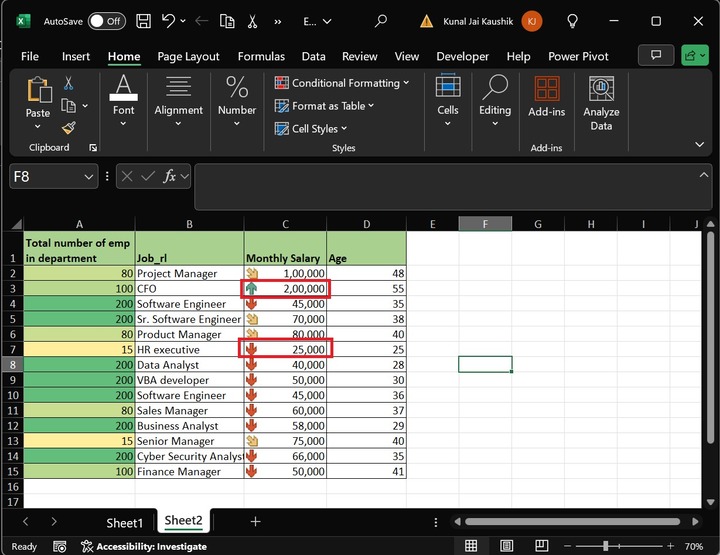
Task: Click the Cut scissors icon in Clipboard group
Action: 69,84
